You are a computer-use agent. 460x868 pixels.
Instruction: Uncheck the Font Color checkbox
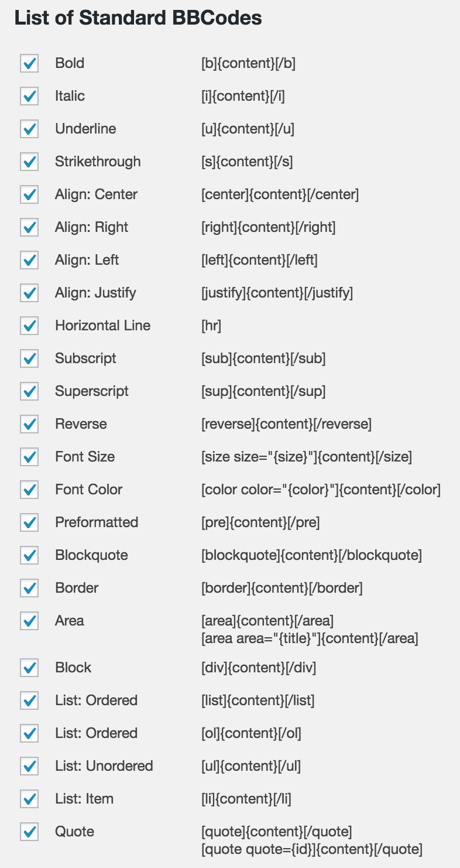(x=29, y=490)
